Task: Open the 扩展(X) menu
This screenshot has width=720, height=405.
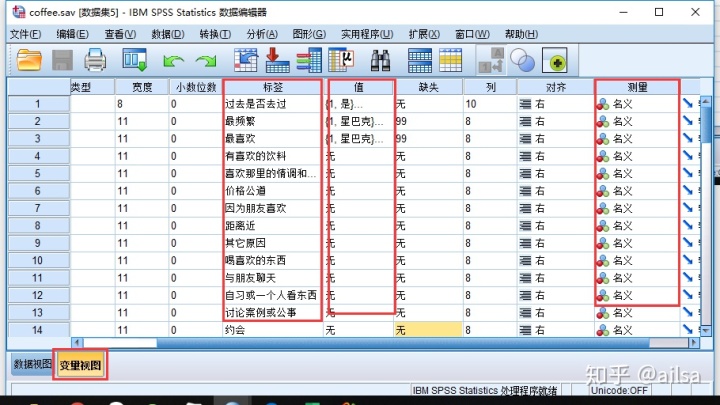Action: [x=424, y=34]
